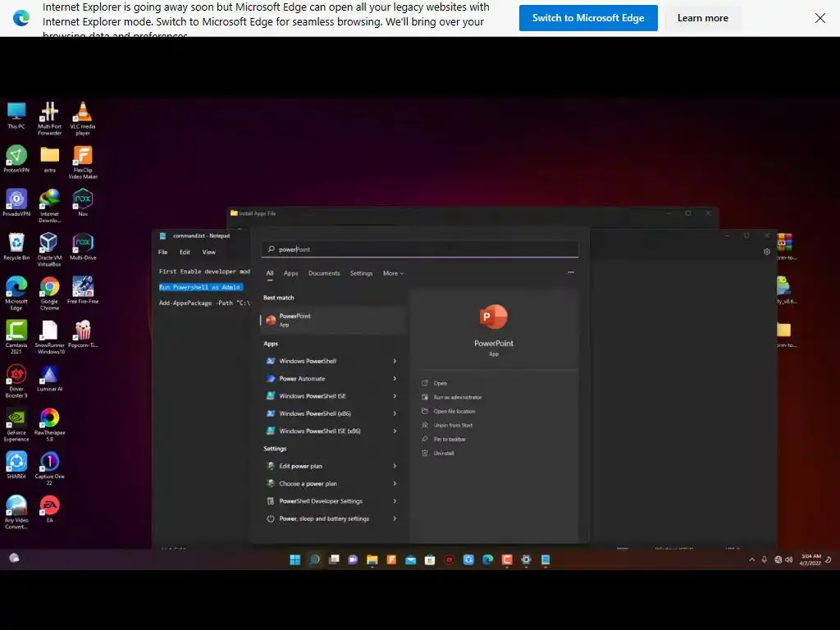
Task: Open File Explorer from the taskbar
Action: click(372, 559)
